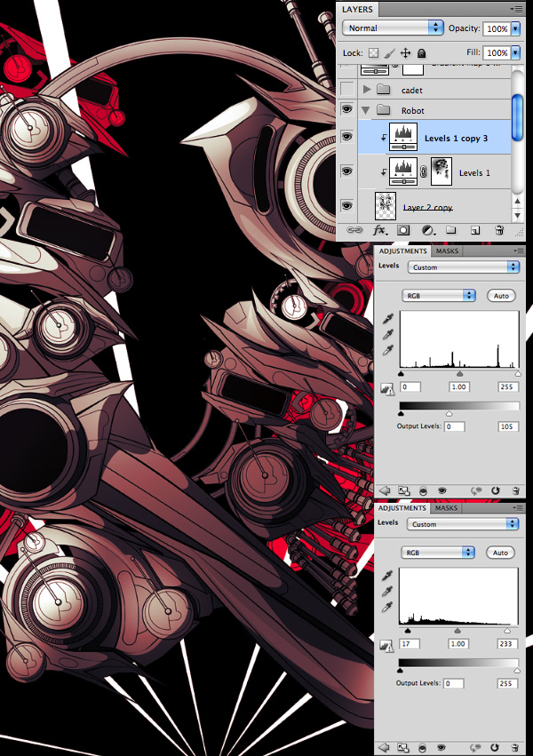Screen dimensions: 533x756
Task: Hide Layer 2 copy using its eye icon
Action: 346,206
